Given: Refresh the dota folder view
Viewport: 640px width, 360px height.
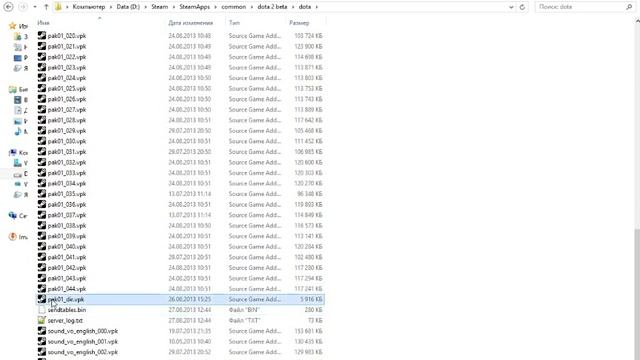Looking at the screenshot, I should pyautogui.click(x=522, y=7).
